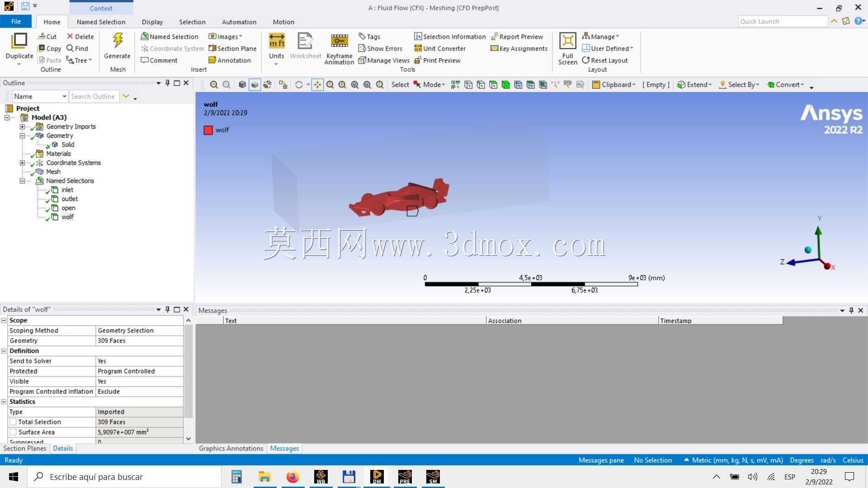The image size is (868, 488).
Task: Pin the Outline panel
Action: tap(168, 83)
